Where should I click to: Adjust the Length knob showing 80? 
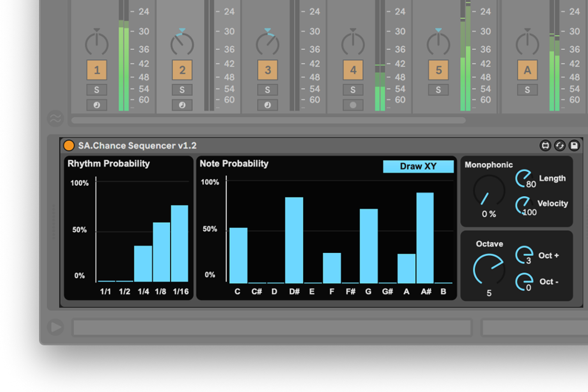pos(524,178)
